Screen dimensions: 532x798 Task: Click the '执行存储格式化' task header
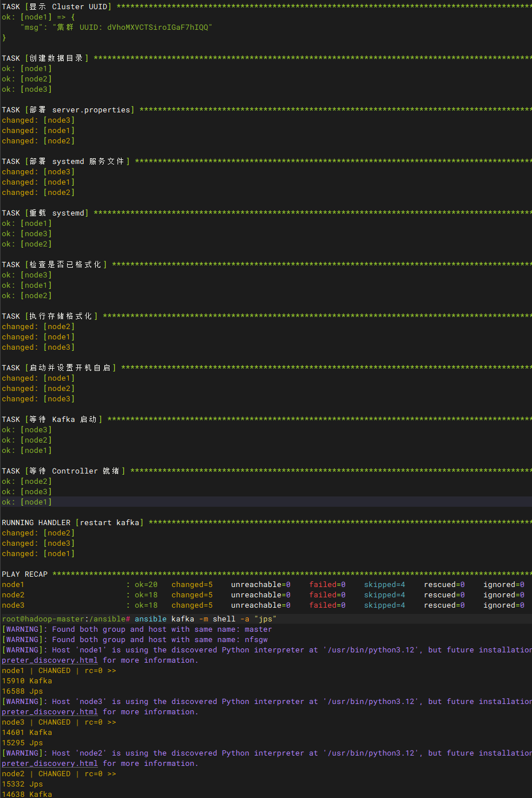(x=267, y=316)
